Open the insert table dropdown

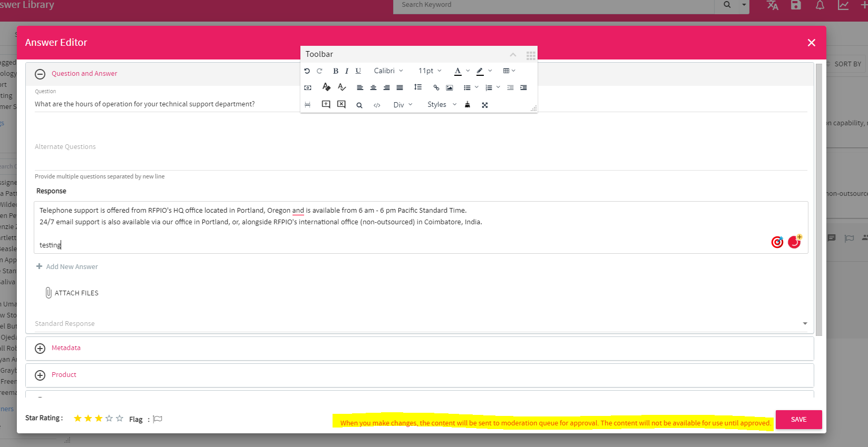point(509,71)
